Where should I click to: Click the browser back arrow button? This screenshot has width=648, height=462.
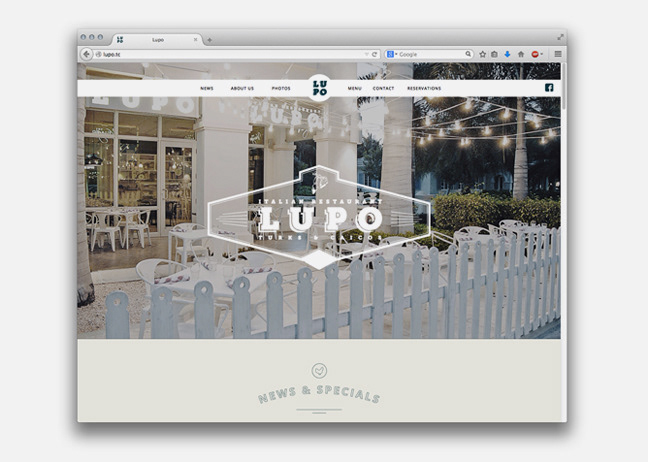[86, 54]
